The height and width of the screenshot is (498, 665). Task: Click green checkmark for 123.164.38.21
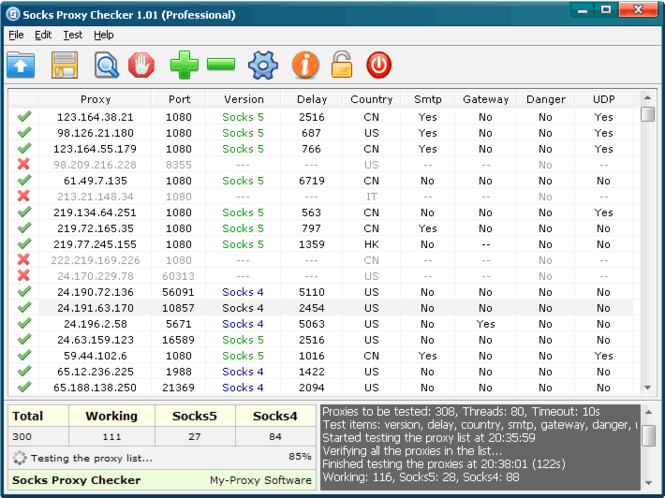[24, 116]
